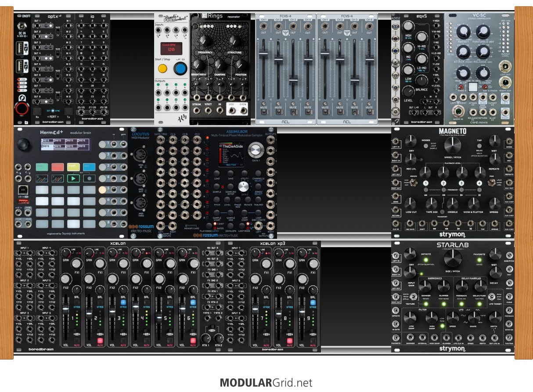Screen dimensions: 533x392
Task: Click CH 3 fader on second FCVS-4
Action: point(355,80)
